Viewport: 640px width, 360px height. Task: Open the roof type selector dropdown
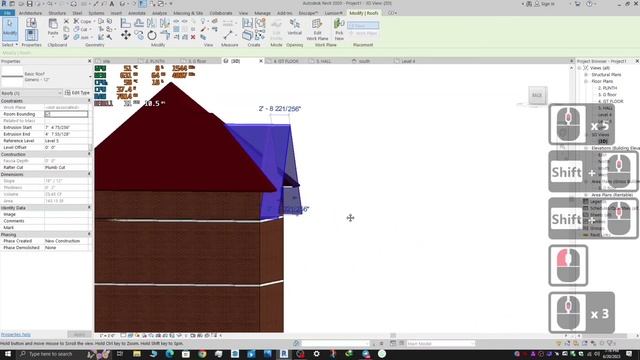[x=90, y=76]
